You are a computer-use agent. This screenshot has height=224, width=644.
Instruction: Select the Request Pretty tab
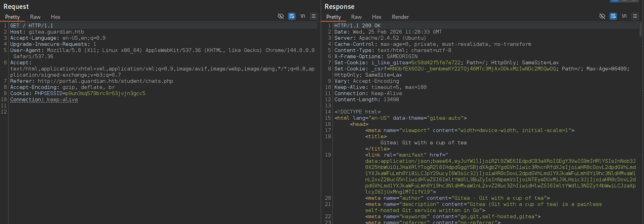[x=12, y=17]
